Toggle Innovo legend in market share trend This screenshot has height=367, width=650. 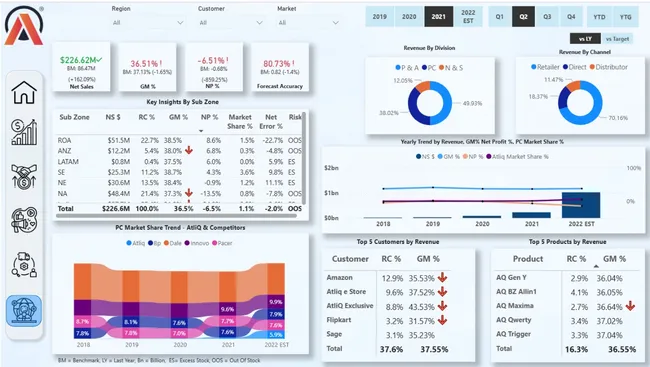click(197, 243)
